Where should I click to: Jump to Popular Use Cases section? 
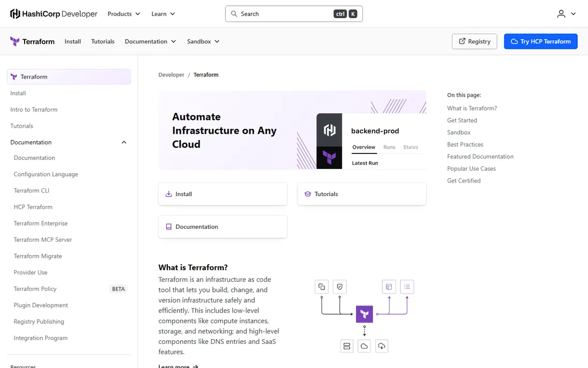(471, 168)
